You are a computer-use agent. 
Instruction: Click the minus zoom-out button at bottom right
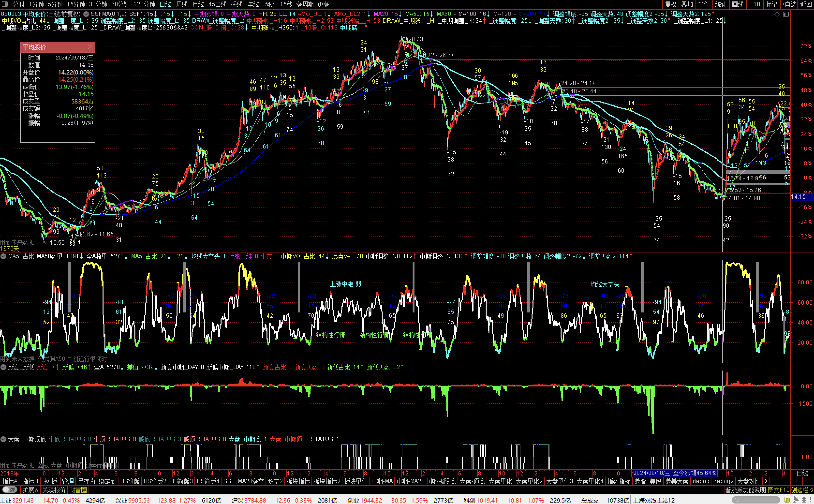pos(808,481)
